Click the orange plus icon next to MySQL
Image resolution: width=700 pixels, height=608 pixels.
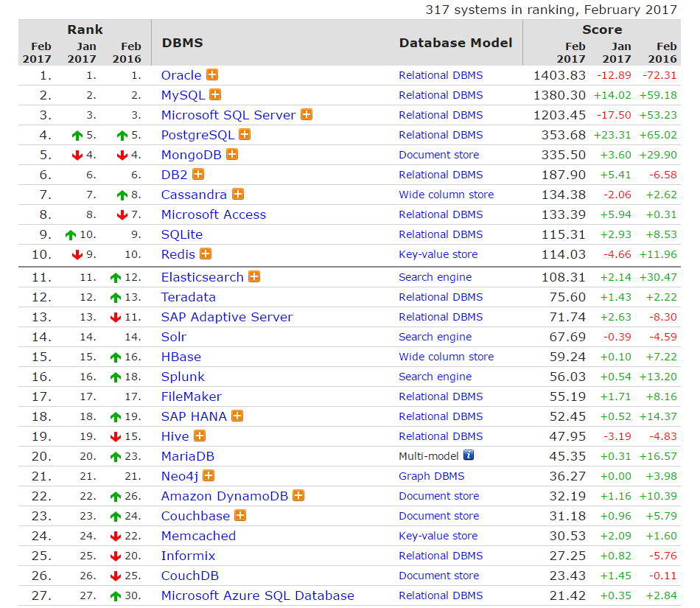point(216,94)
